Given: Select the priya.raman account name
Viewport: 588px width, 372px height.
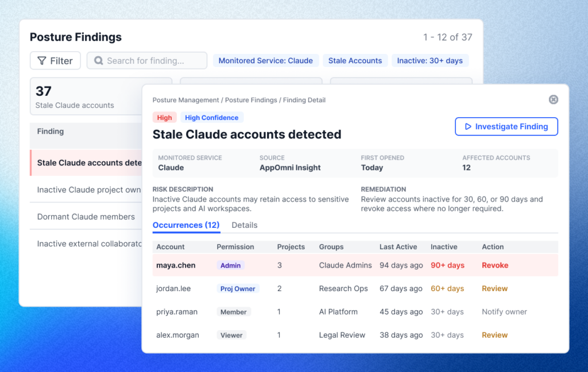Looking at the screenshot, I should coord(177,312).
